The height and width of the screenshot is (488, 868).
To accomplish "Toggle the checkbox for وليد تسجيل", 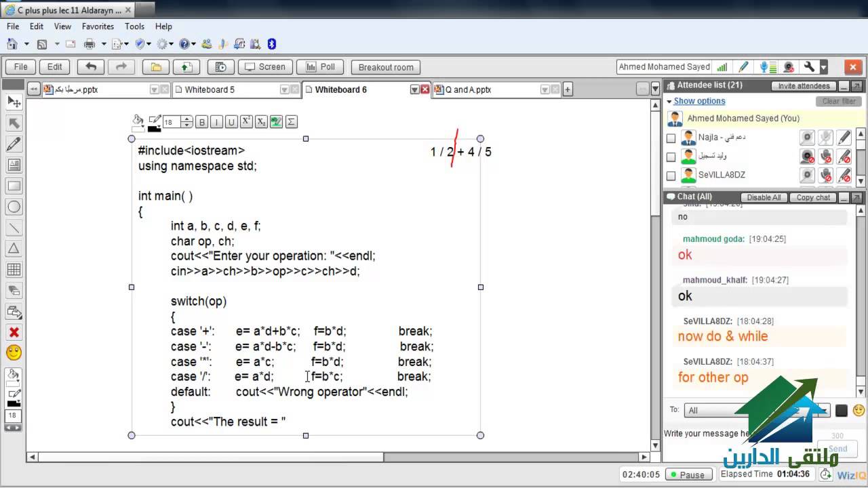I will (x=671, y=157).
